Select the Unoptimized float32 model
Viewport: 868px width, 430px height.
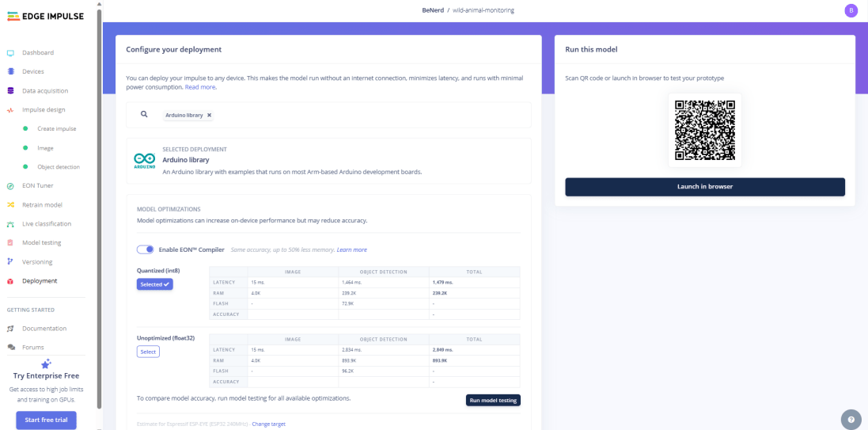pyautogui.click(x=148, y=352)
